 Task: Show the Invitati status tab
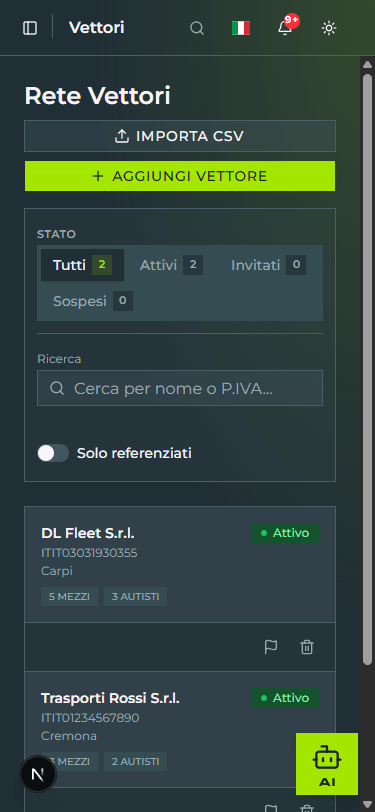(268, 265)
